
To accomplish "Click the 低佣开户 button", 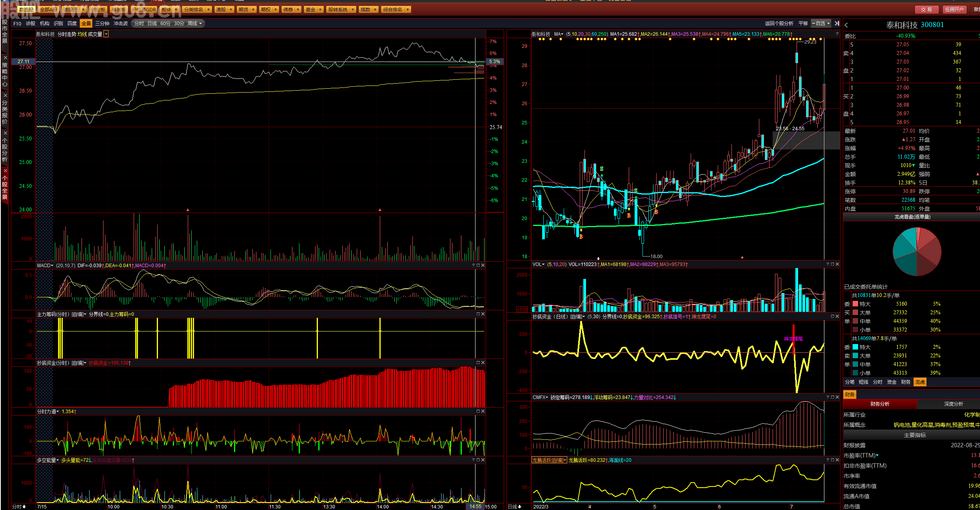I will coord(954,10).
